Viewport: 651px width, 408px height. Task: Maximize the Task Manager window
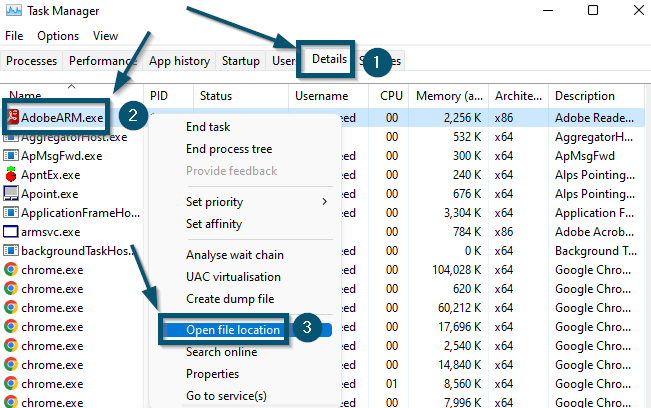[x=593, y=10]
